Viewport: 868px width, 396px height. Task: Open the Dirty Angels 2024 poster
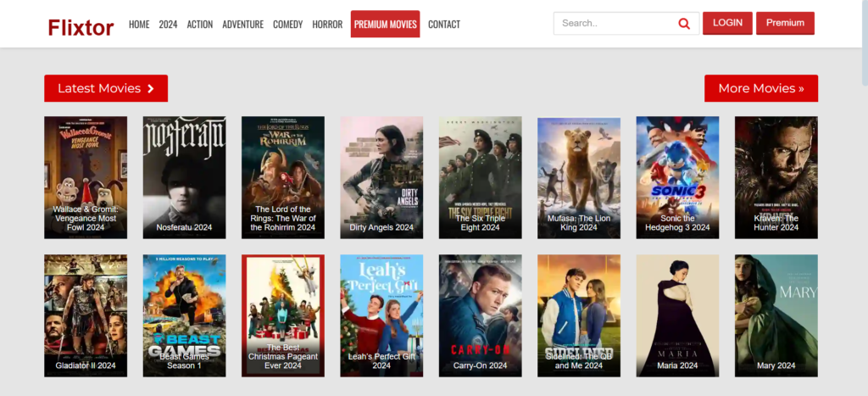coord(381,177)
